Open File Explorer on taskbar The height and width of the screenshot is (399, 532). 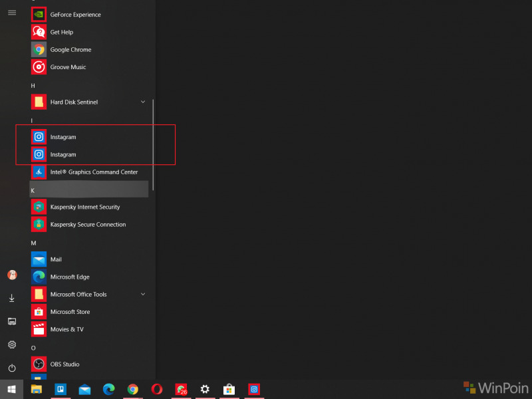coord(37,389)
